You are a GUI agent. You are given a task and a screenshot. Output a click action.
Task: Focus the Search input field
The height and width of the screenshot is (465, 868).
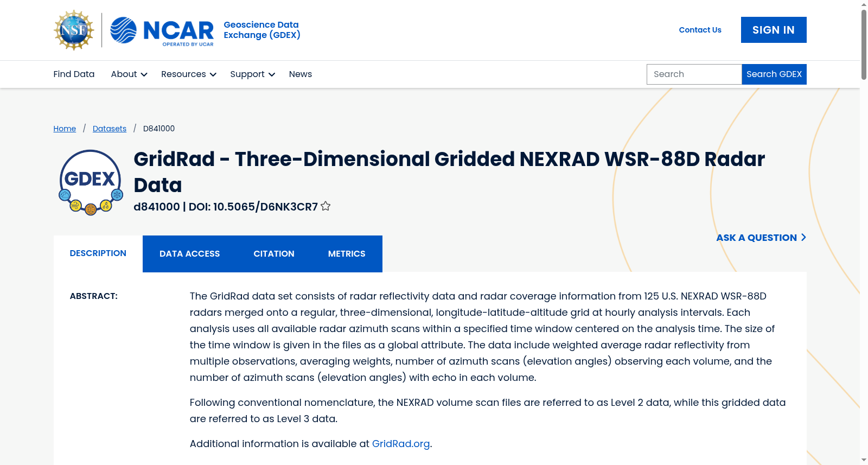click(694, 74)
